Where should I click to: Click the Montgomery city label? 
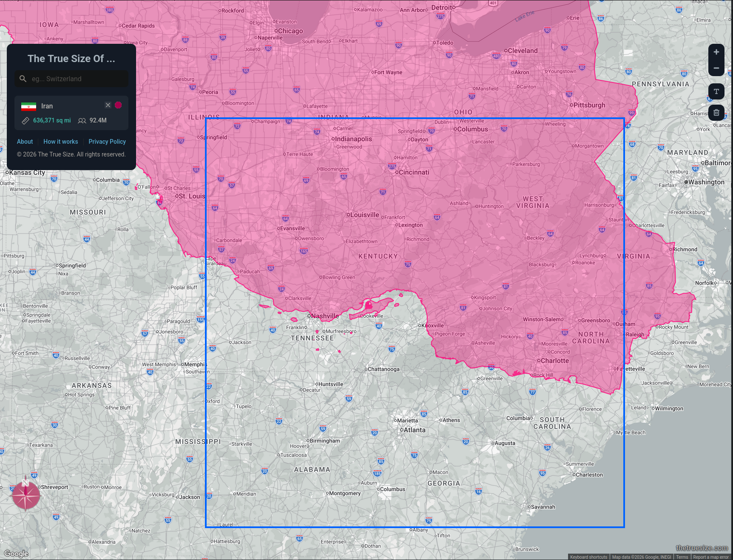(345, 493)
